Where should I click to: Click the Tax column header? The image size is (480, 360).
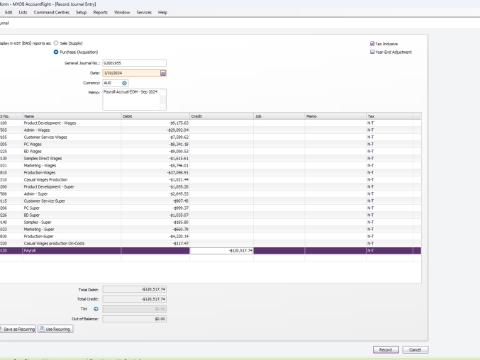pyautogui.click(x=389, y=116)
